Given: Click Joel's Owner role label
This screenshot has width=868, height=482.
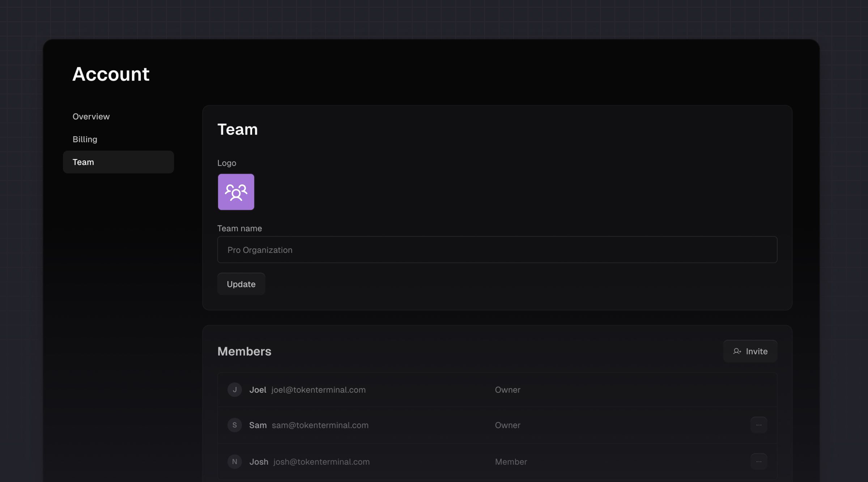Looking at the screenshot, I should click(x=507, y=390).
